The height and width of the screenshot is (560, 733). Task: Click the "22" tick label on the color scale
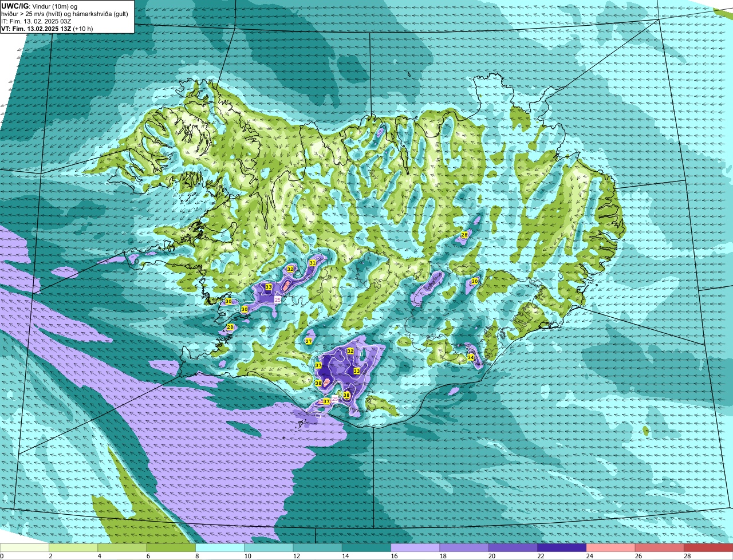pos(539,556)
